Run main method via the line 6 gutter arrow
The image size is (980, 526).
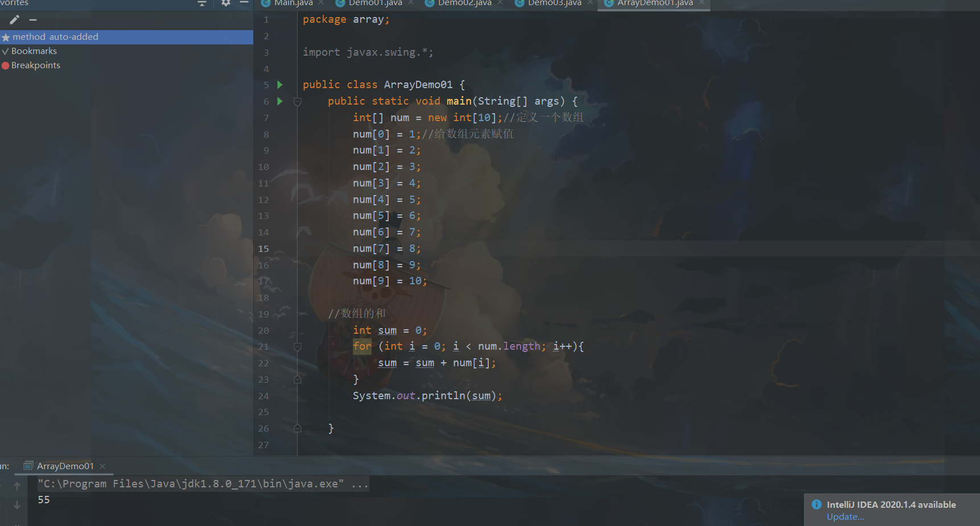[x=280, y=101]
